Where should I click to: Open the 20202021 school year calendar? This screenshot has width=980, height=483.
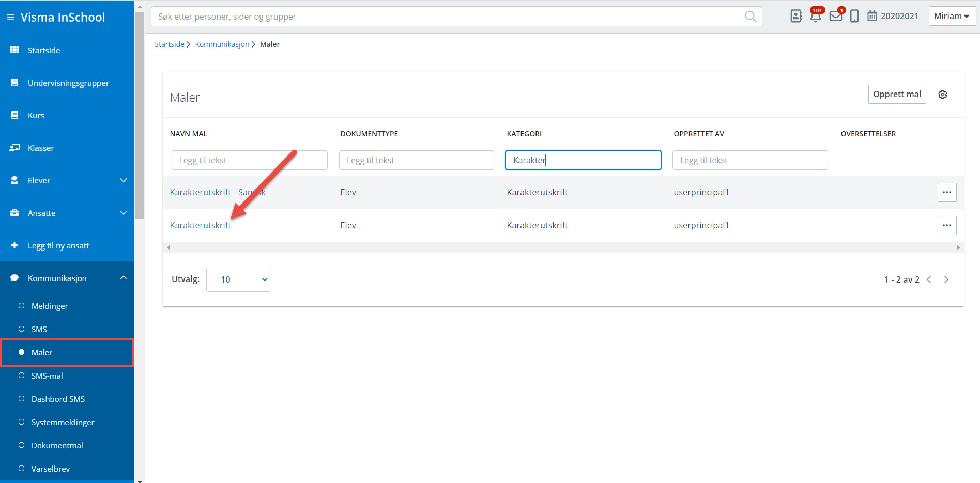point(893,17)
